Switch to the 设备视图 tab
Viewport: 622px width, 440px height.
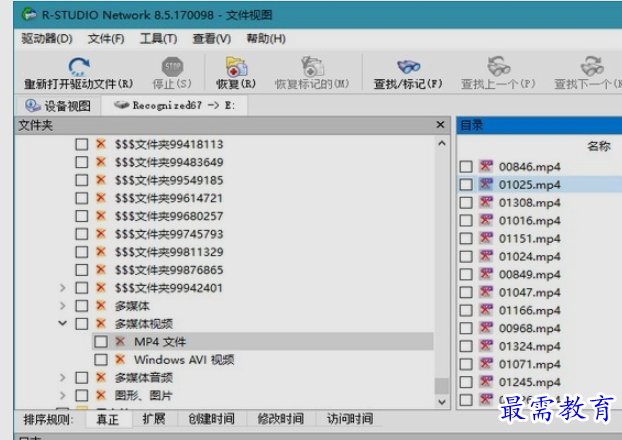click(58, 106)
